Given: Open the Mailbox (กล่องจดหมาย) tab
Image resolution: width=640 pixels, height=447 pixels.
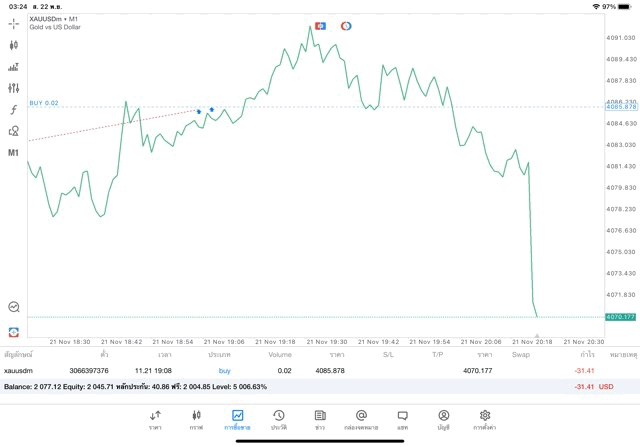Looking at the screenshot, I should point(361,418).
